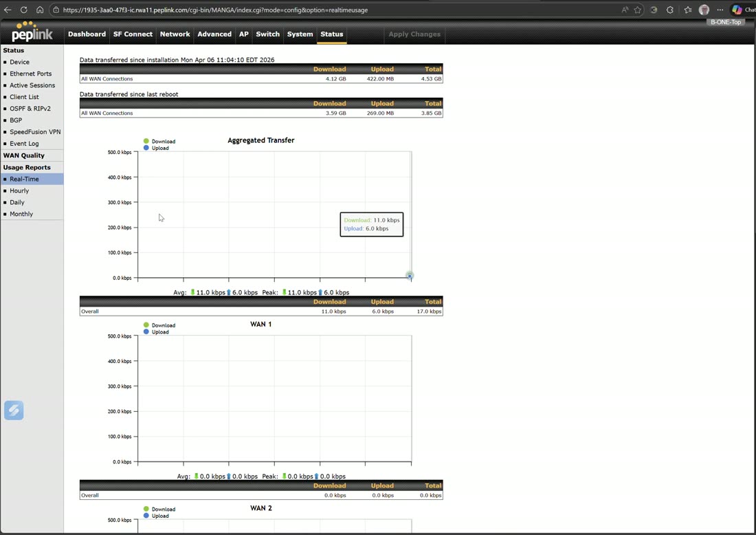Click the 269.00 MB upload value

[380, 113]
